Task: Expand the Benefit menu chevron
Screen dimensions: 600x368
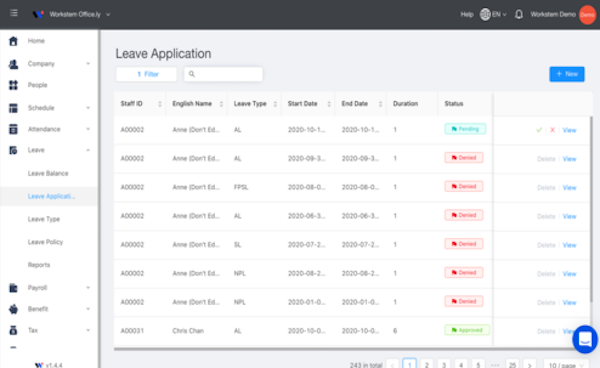Action: tap(88, 309)
